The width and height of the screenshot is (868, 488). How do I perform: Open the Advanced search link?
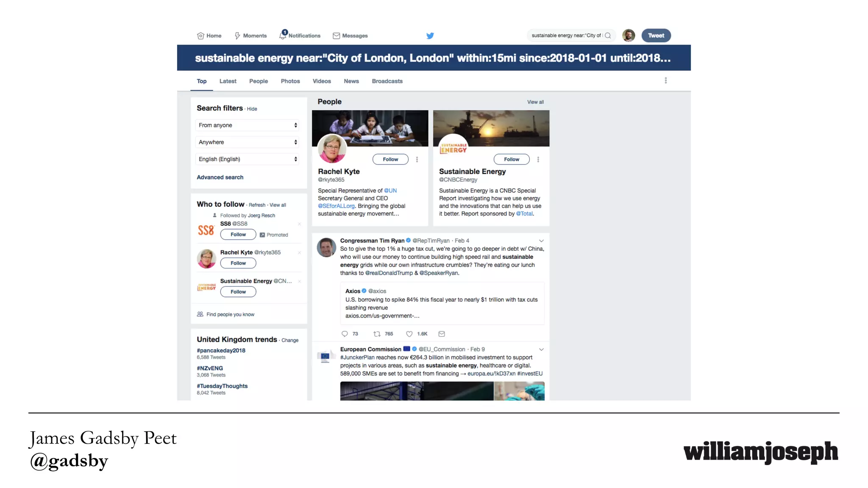point(220,177)
